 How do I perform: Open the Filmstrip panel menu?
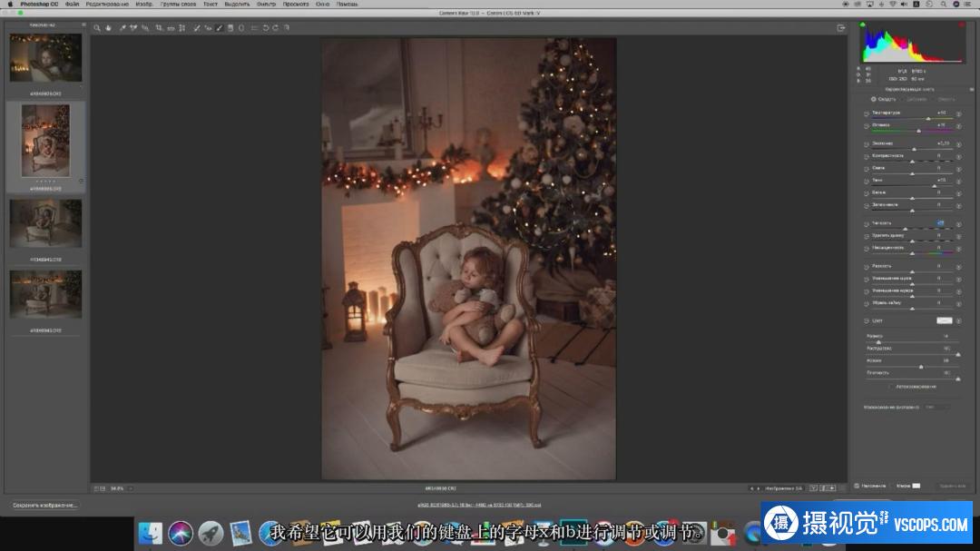(83, 25)
